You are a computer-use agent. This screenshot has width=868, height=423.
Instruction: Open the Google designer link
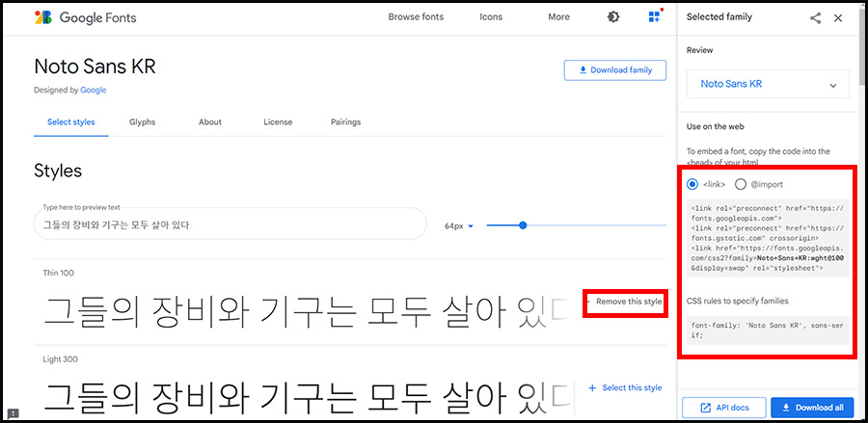tap(93, 90)
